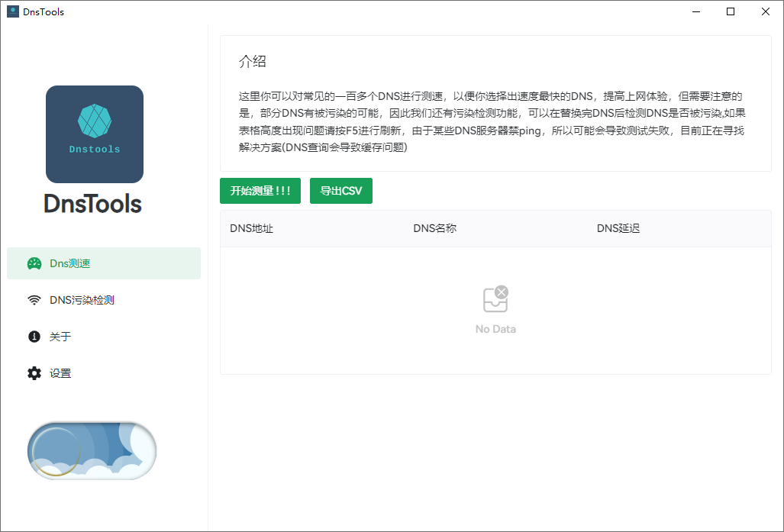The height and width of the screenshot is (532, 784).
Task: Click the 介绍 heading text
Action: point(253,62)
